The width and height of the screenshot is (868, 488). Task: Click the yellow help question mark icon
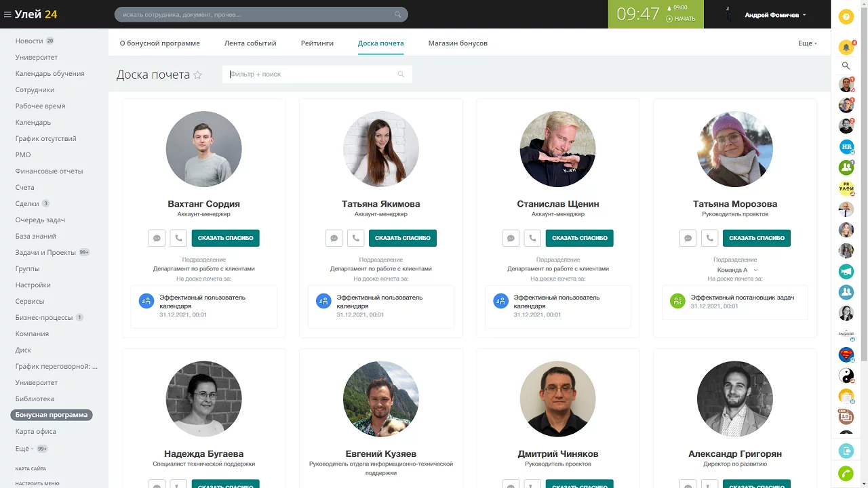point(846,18)
